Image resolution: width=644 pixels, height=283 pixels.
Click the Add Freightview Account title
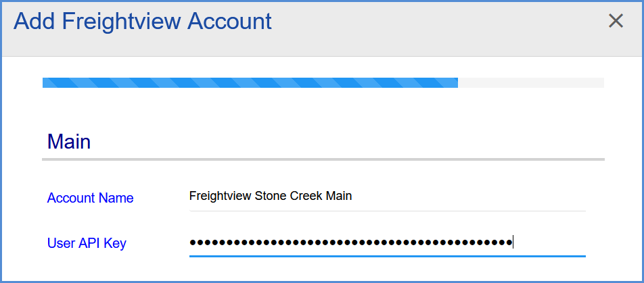point(143,22)
